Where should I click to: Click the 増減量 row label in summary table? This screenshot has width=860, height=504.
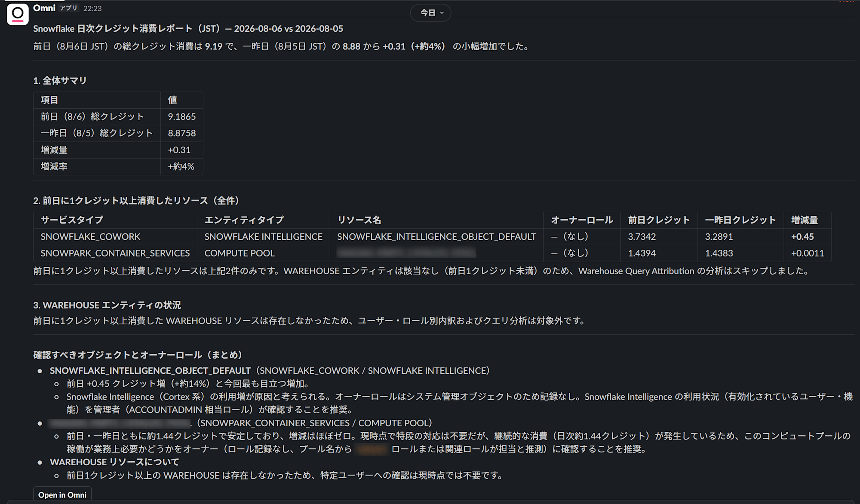pos(54,150)
